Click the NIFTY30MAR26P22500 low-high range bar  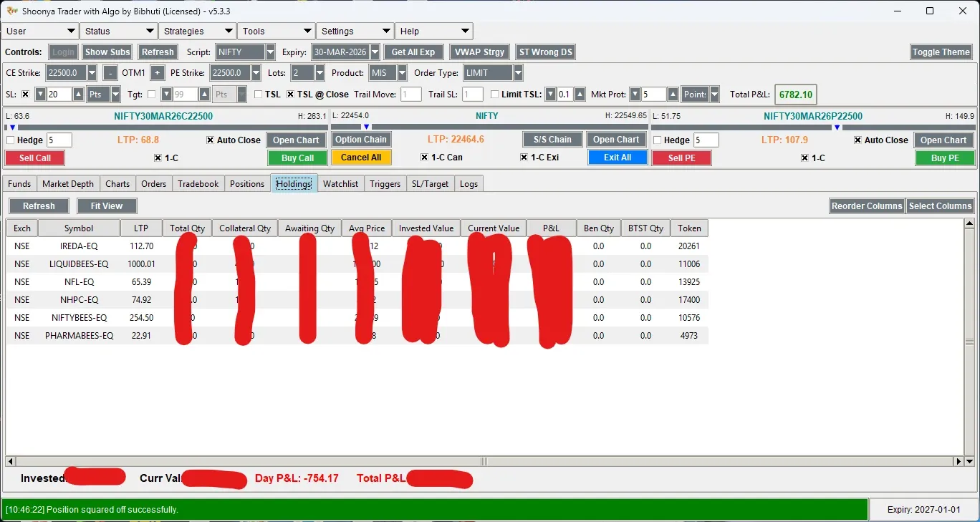813,127
